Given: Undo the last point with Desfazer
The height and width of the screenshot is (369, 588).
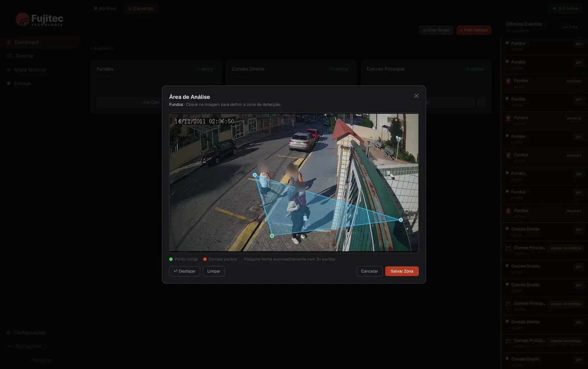Looking at the screenshot, I should tap(184, 271).
